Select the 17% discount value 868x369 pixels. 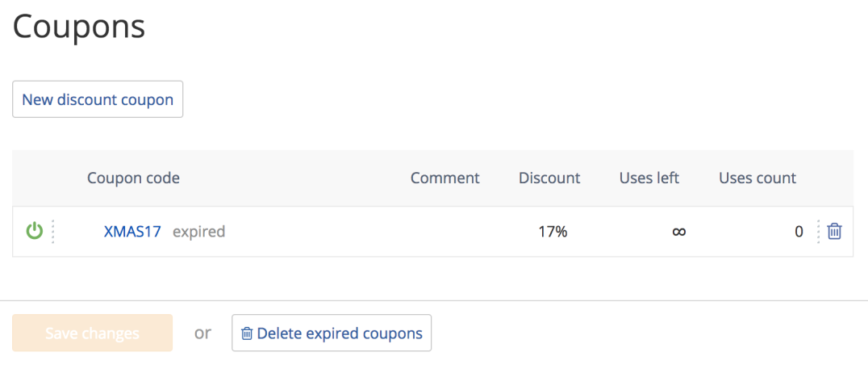tap(553, 232)
